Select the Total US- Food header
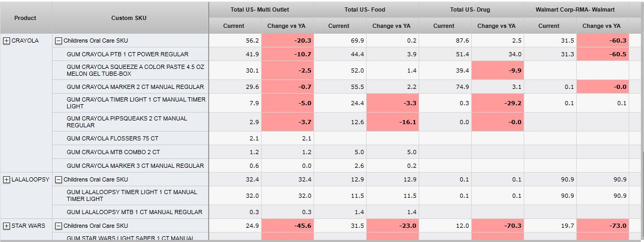 366,9
